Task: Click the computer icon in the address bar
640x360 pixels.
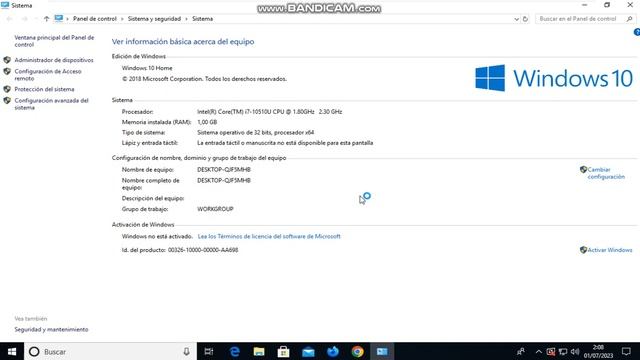Action: [58, 18]
